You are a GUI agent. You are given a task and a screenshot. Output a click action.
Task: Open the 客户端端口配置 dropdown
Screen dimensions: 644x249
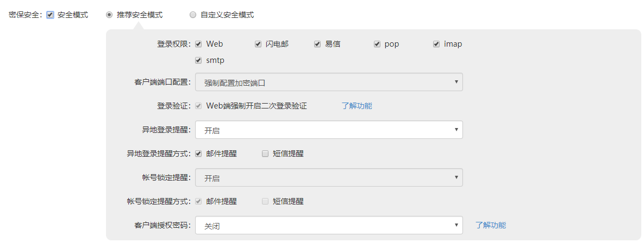coord(329,82)
